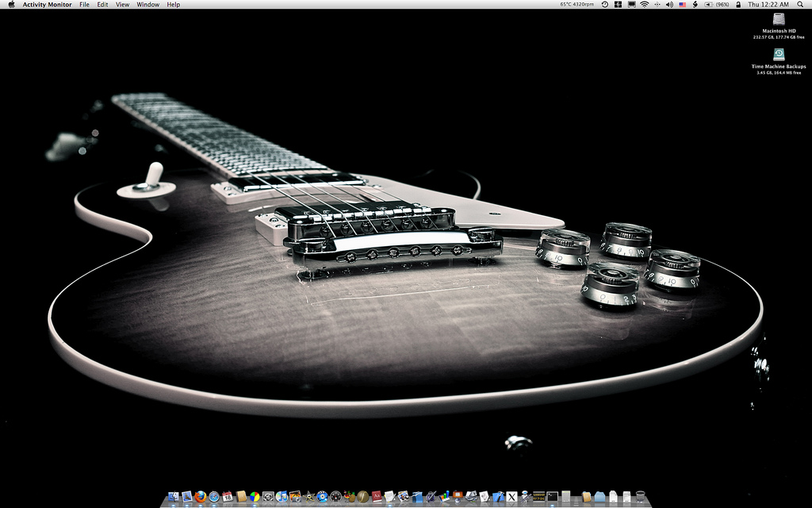
Task: Open the US flag input source menu
Action: [x=682, y=4]
